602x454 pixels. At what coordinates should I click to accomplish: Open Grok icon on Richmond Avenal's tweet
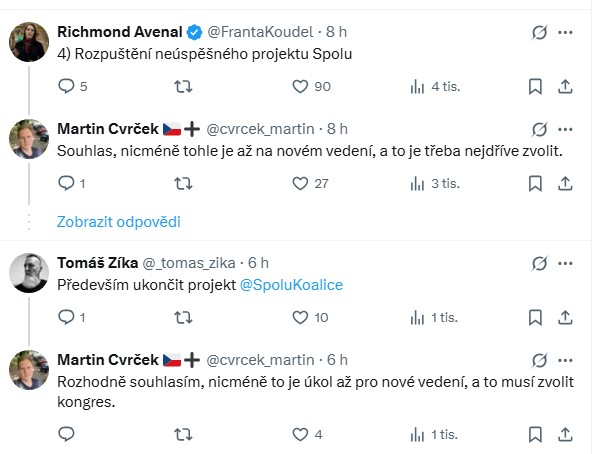tap(540, 33)
